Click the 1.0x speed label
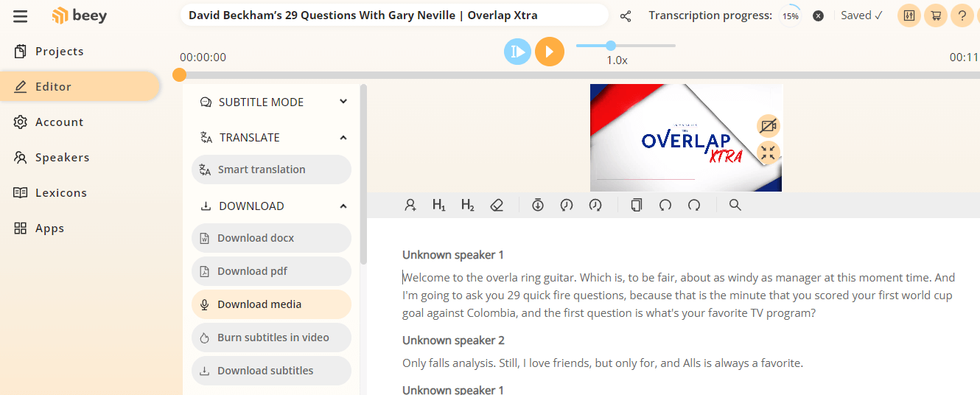This screenshot has height=395, width=980. pos(617,60)
